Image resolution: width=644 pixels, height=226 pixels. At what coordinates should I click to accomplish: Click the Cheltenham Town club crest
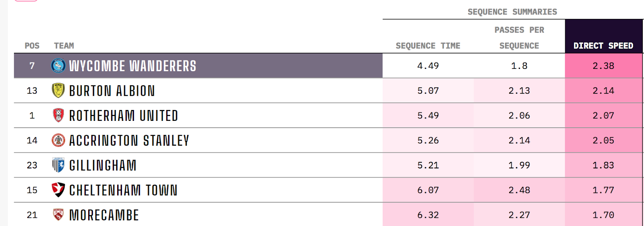[58, 190]
